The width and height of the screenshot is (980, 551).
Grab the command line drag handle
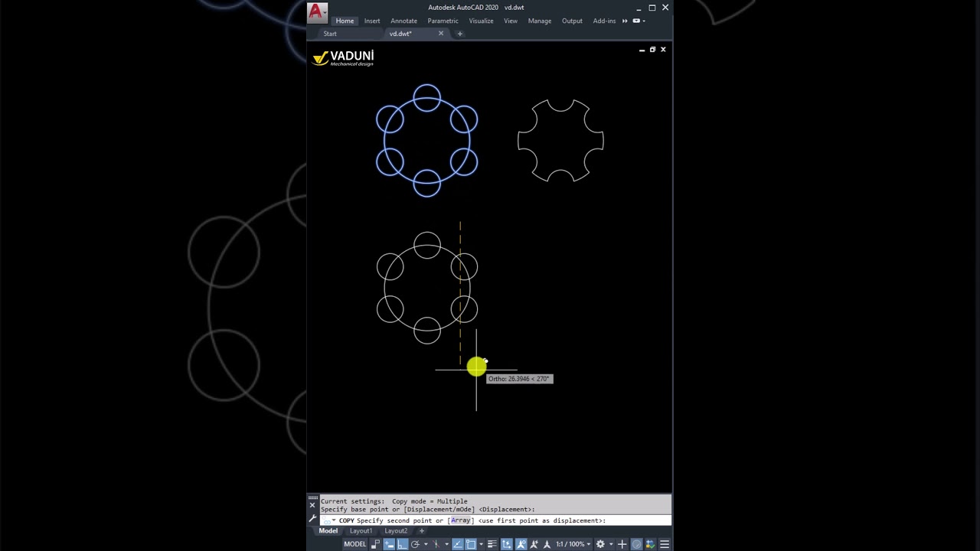[x=312, y=497]
